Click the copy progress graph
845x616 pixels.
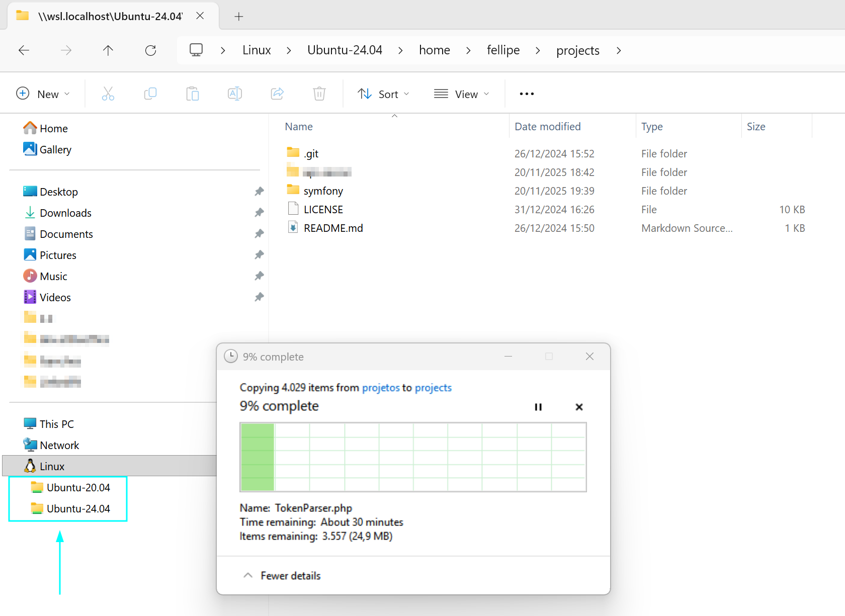tap(413, 457)
